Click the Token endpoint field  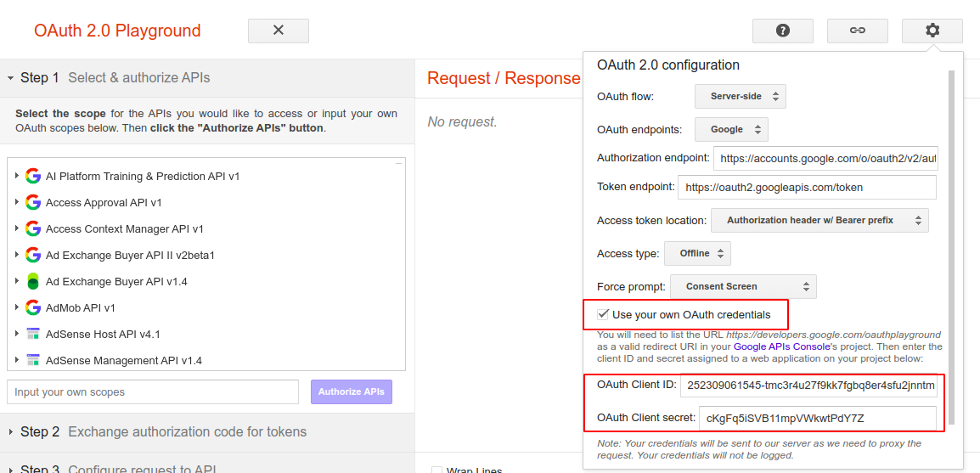807,187
